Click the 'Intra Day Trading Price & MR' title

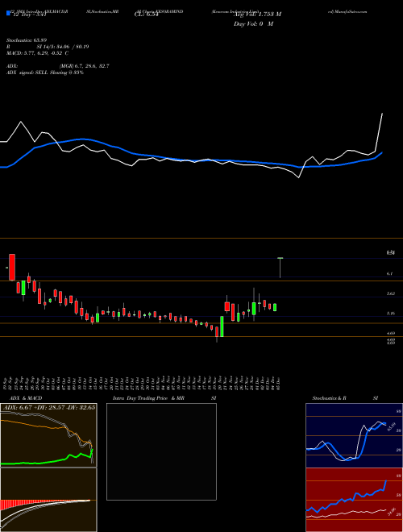pyautogui.click(x=148, y=398)
